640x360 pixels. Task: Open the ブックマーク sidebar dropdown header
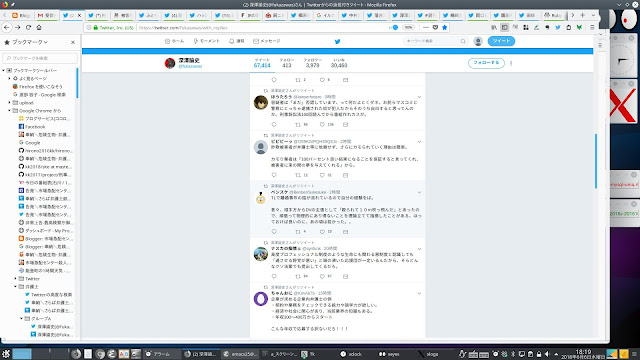[26, 42]
